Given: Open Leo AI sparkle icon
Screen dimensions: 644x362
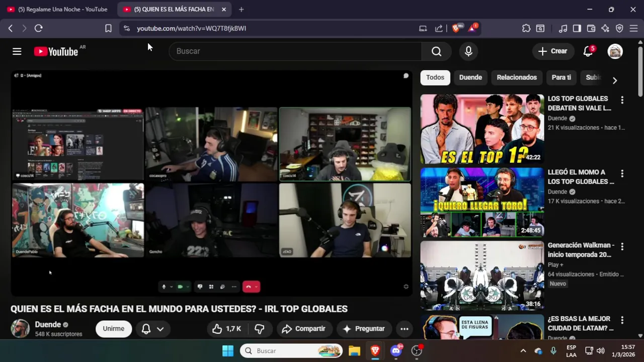Looking at the screenshot, I should pos(605,28).
